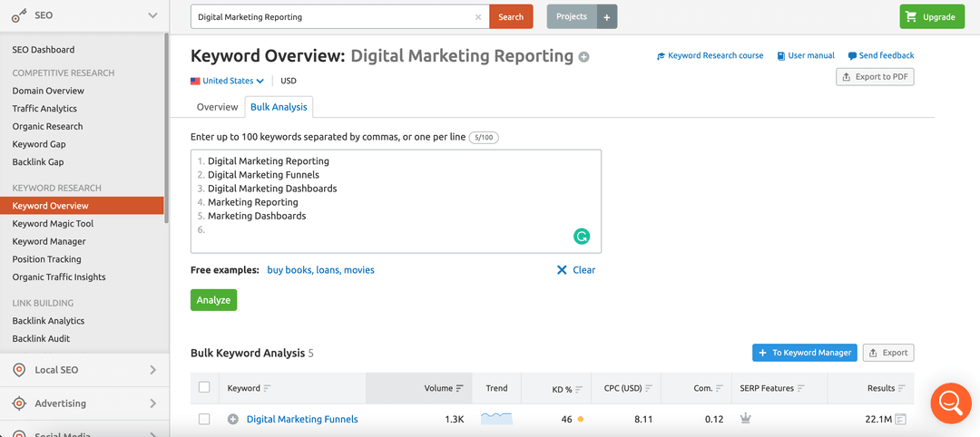Open SEO Dashboard in sidebar
Screen dimensions: 980x437
click(44, 49)
